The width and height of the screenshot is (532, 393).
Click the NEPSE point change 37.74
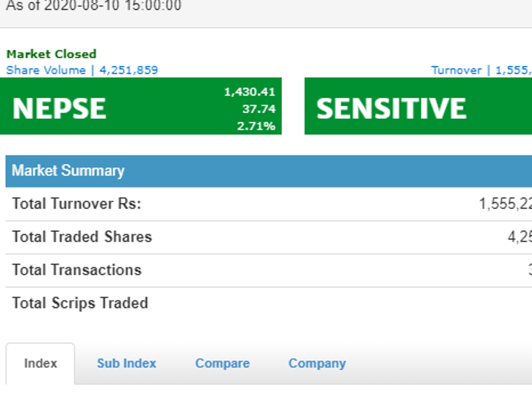tap(259, 109)
